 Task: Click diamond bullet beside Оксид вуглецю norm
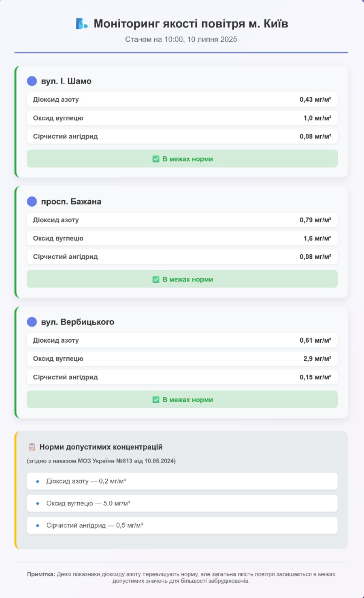click(38, 503)
